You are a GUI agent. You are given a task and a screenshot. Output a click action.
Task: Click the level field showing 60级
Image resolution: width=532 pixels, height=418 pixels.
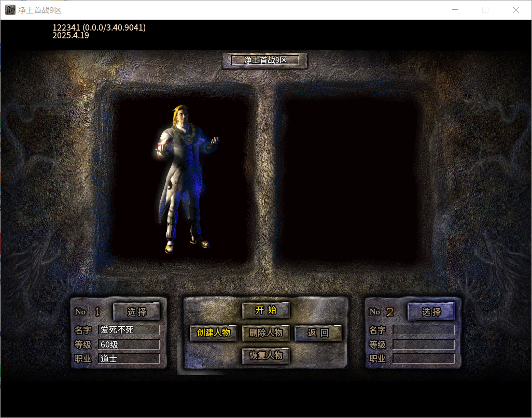129,344
